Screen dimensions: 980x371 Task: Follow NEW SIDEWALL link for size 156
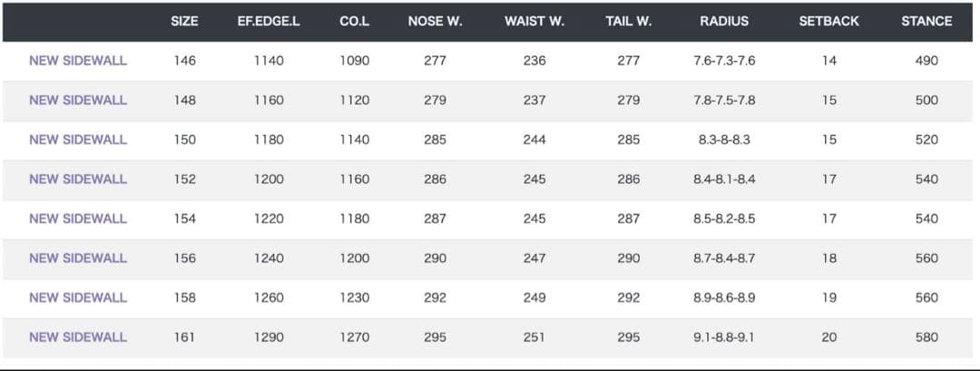click(x=78, y=258)
